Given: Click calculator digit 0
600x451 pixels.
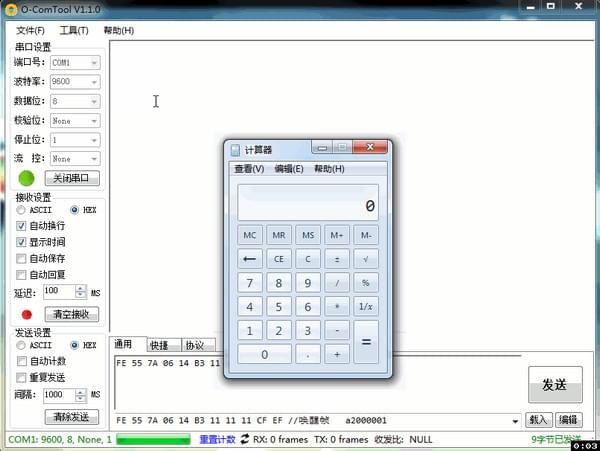Looking at the screenshot, I should [264, 354].
